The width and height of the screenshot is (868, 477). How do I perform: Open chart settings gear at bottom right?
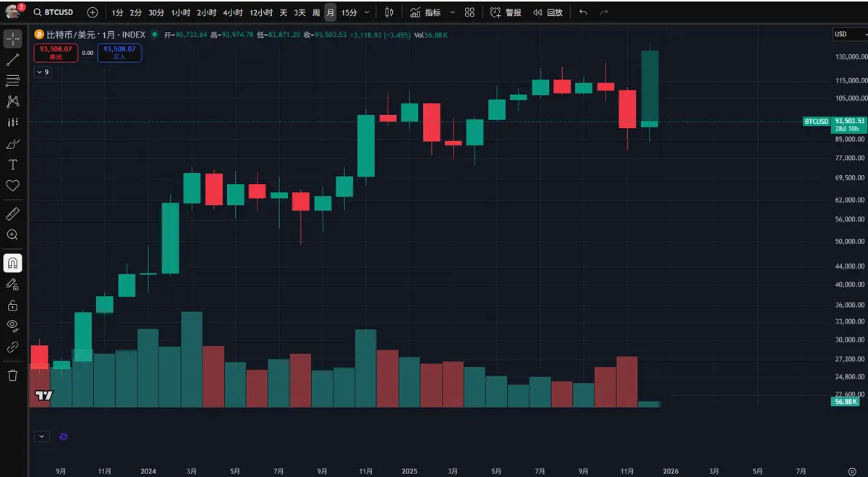pos(852,470)
